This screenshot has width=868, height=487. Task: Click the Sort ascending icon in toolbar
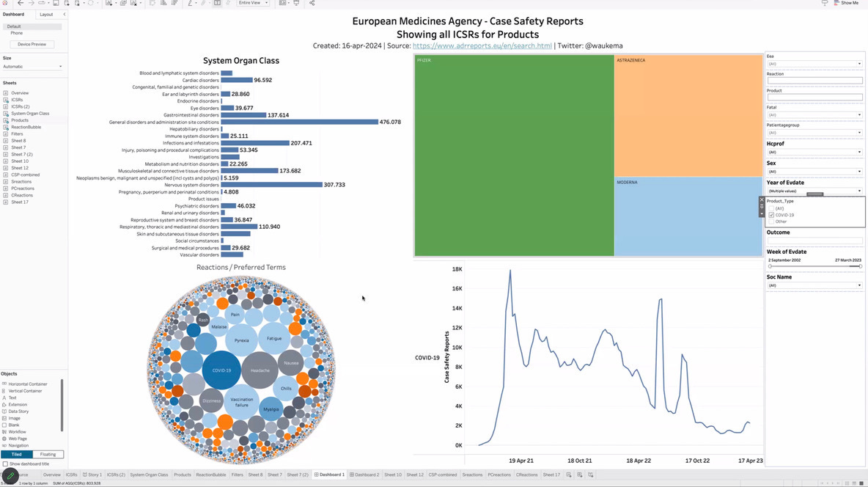pyautogui.click(x=163, y=3)
